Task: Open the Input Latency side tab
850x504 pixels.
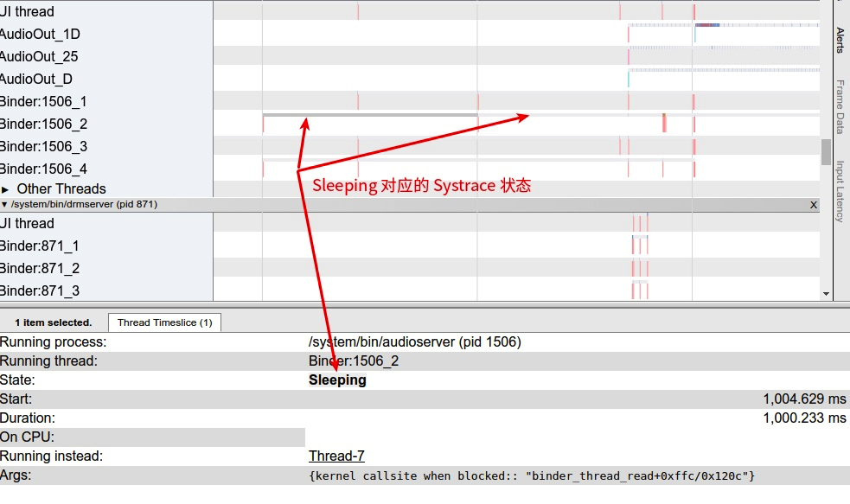Action: [x=840, y=191]
